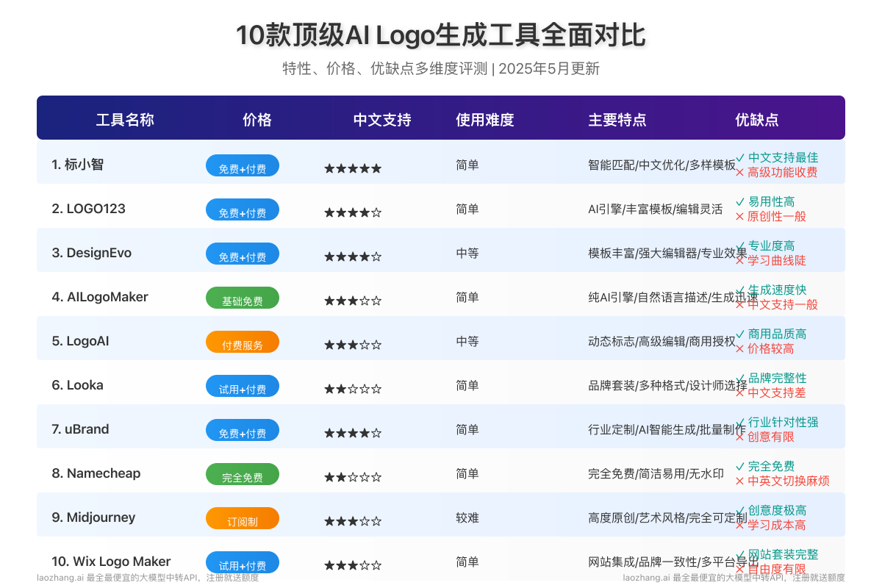Select the tool name 10. Wix Logo Maker
The image size is (882, 588).
pos(111,562)
